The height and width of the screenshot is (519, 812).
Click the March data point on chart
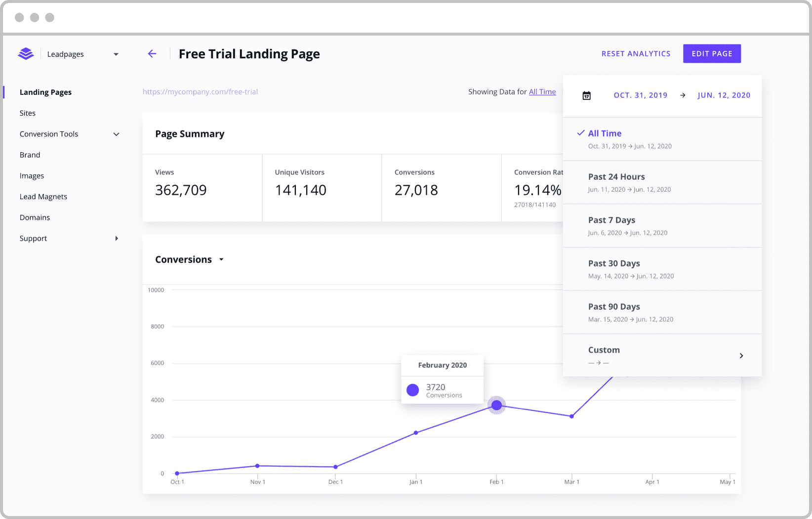pos(571,416)
